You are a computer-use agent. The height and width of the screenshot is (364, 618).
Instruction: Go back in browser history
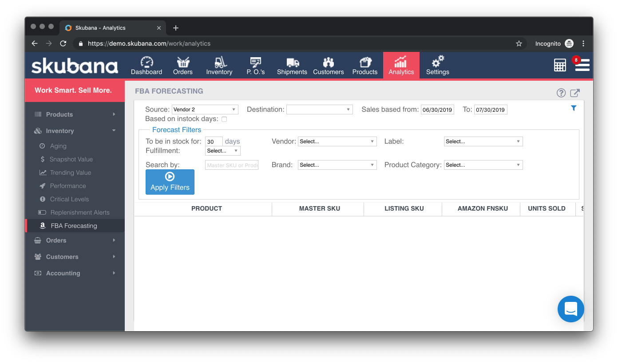[35, 43]
